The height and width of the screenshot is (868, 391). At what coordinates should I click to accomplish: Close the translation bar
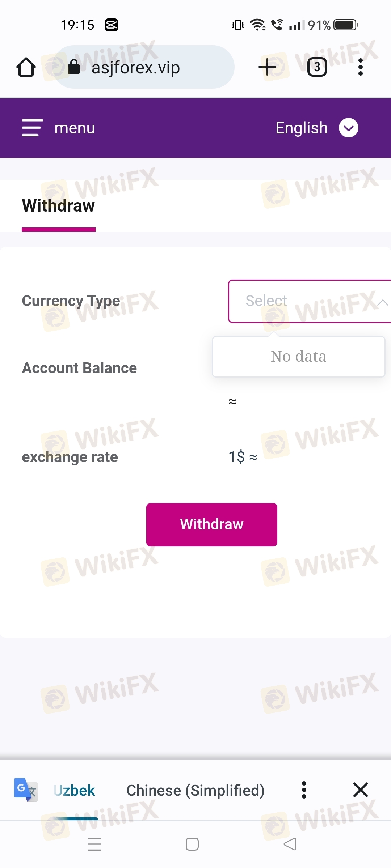click(360, 790)
